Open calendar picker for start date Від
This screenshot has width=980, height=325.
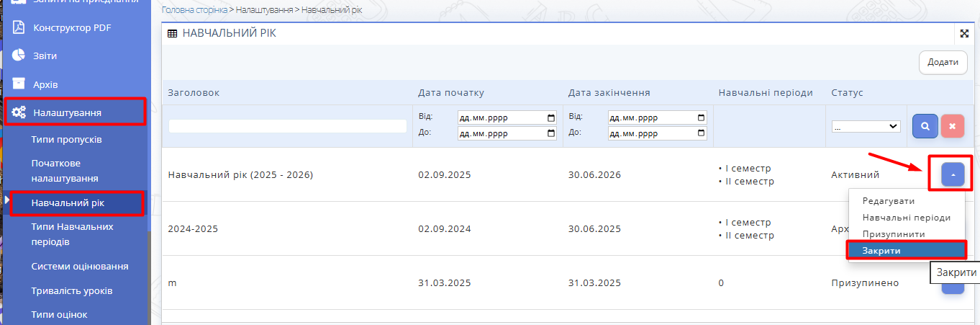[551, 117]
